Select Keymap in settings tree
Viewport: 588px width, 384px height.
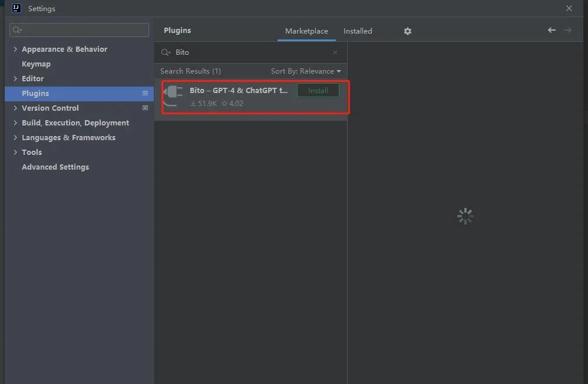36,64
